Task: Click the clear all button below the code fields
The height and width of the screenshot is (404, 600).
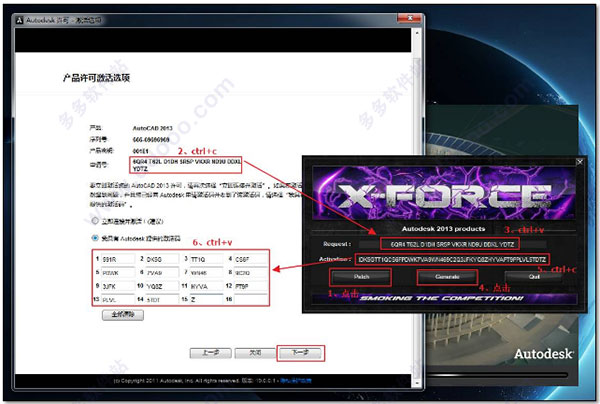Action: coord(123,315)
